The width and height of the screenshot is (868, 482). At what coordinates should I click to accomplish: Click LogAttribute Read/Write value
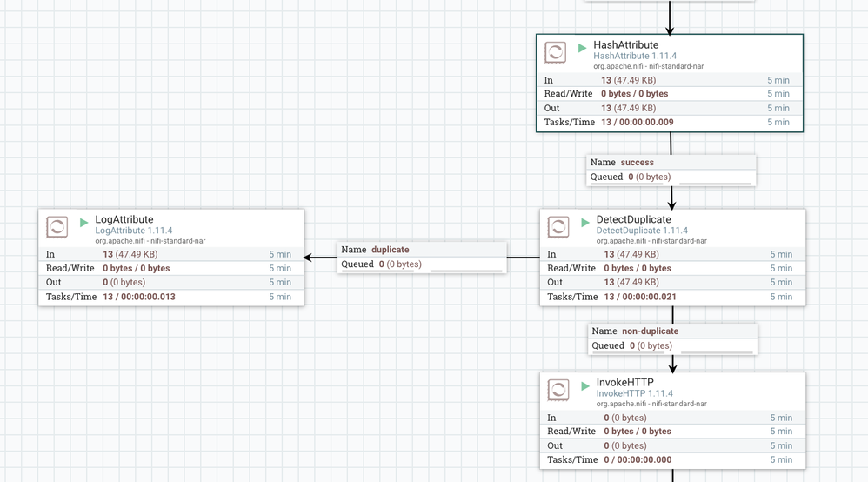pos(137,268)
